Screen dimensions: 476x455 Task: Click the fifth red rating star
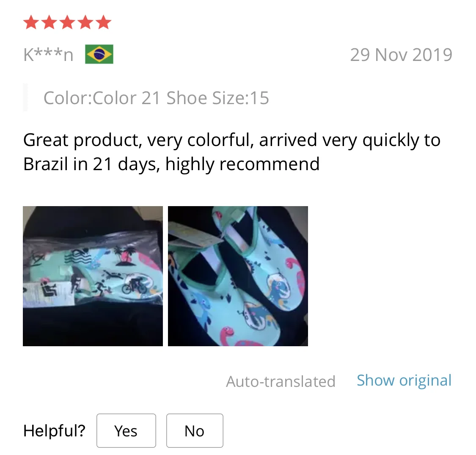tap(104, 22)
